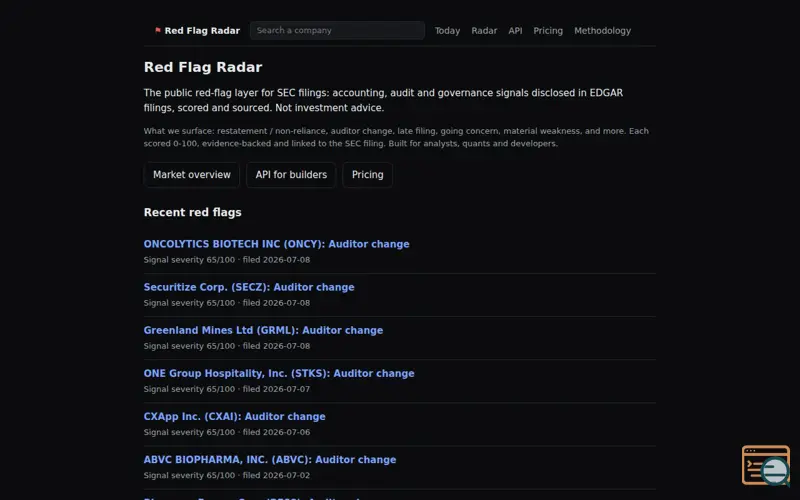The image size is (800, 500).
Task: Open the ONCOLYTICS BIOTECH INC (ONCY) flag
Action: pos(277,244)
